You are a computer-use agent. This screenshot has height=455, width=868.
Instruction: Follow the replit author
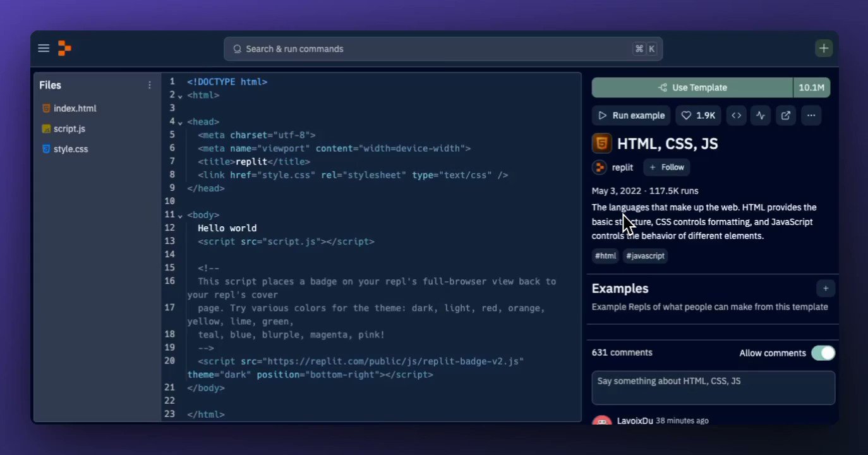coord(666,167)
